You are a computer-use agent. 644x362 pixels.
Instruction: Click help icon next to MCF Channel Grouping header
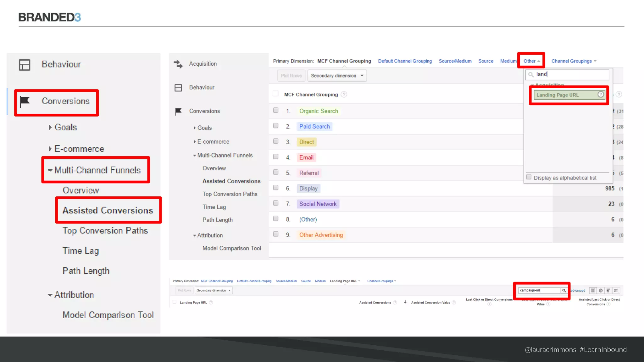[x=344, y=94]
